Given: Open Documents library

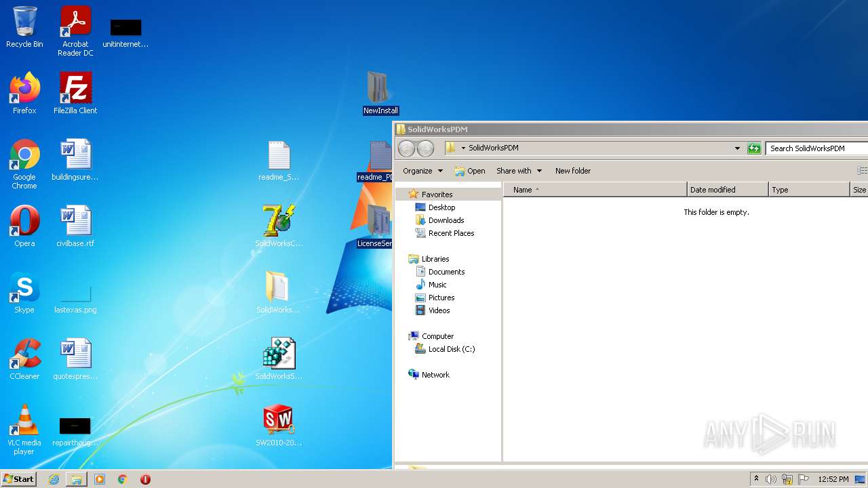Looking at the screenshot, I should (x=446, y=272).
